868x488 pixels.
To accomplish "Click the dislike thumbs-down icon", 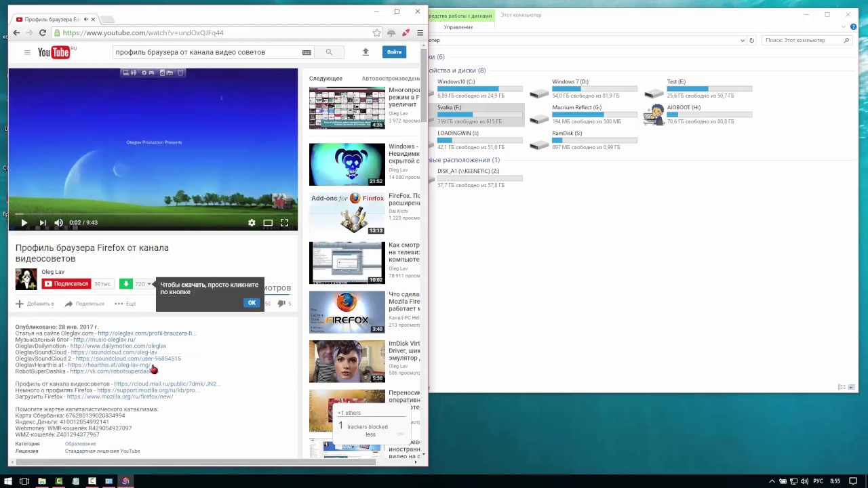I will 281,304.
